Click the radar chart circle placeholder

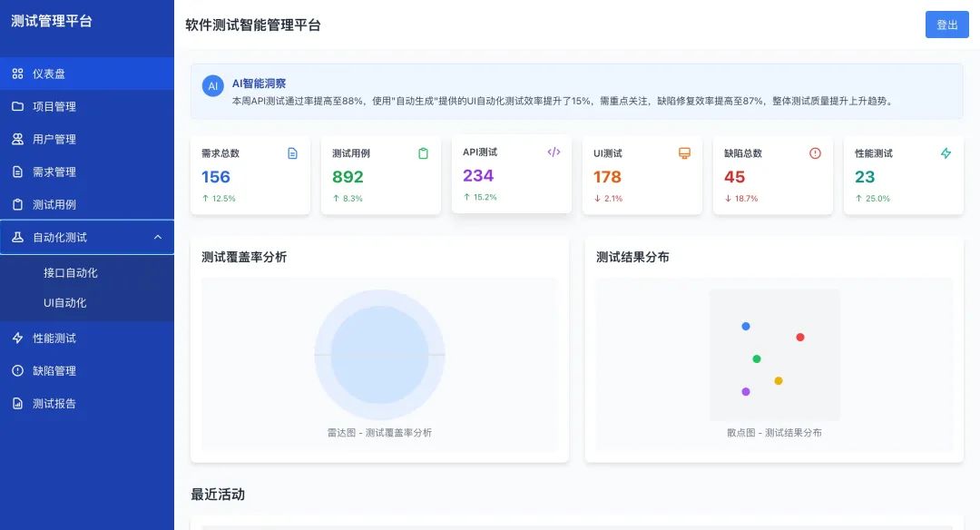click(x=379, y=354)
